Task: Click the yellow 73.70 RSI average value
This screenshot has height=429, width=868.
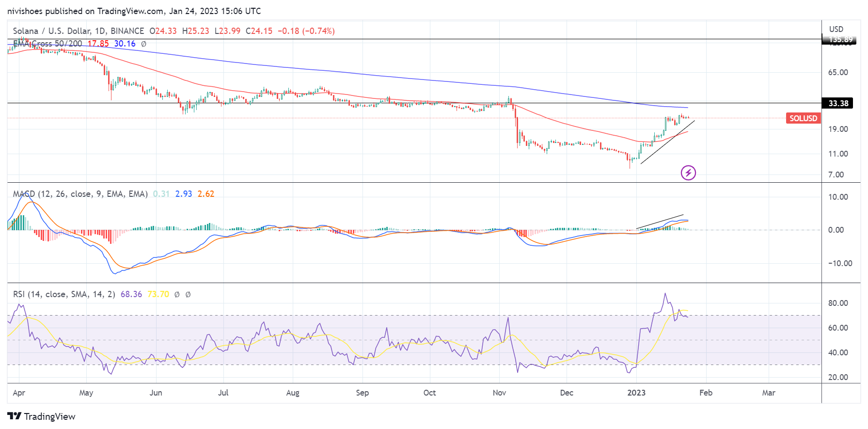Action: click(x=158, y=294)
